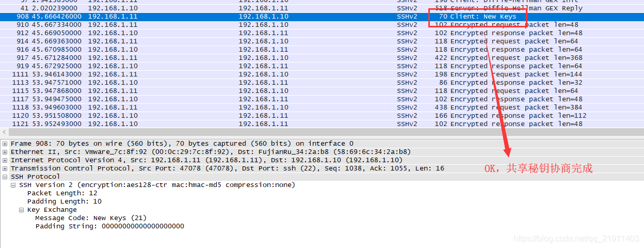Screen dimensions: 644x248
Task: Click time value 53.946143000
Action: click(x=57, y=74)
